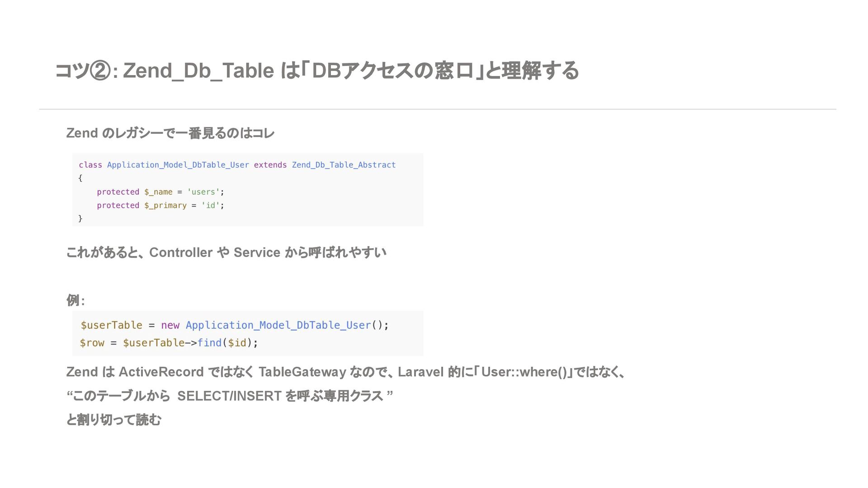868x488 pixels.
Task: Click the text 'User::where()' in paragraph
Action: [524, 372]
